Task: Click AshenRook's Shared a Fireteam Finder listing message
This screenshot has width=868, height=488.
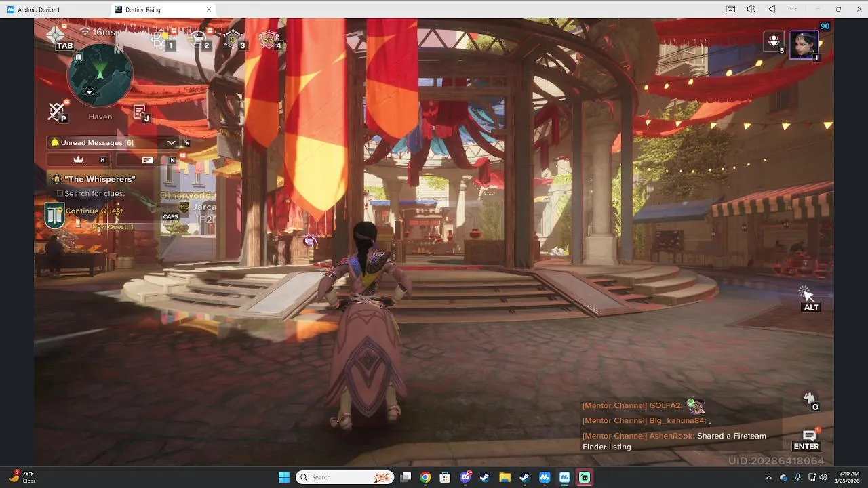Action: tap(674, 441)
